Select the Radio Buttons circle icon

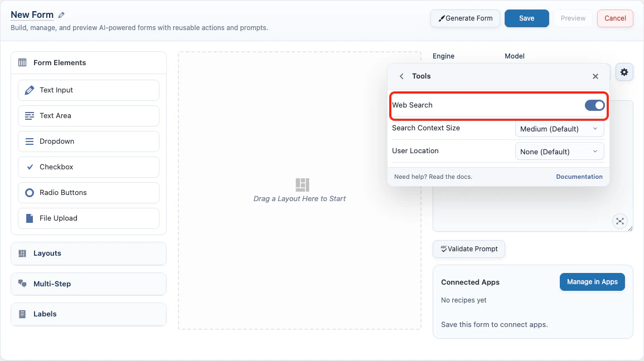coord(29,192)
